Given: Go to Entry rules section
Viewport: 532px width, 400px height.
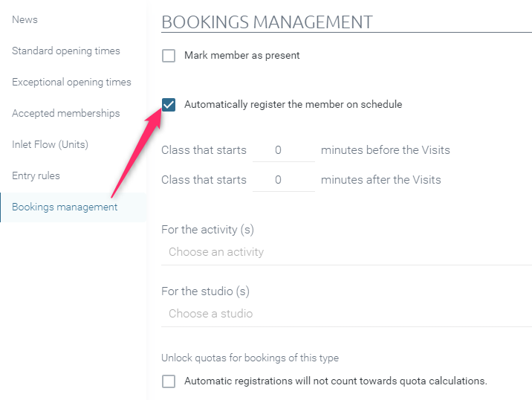Looking at the screenshot, I should (36, 176).
